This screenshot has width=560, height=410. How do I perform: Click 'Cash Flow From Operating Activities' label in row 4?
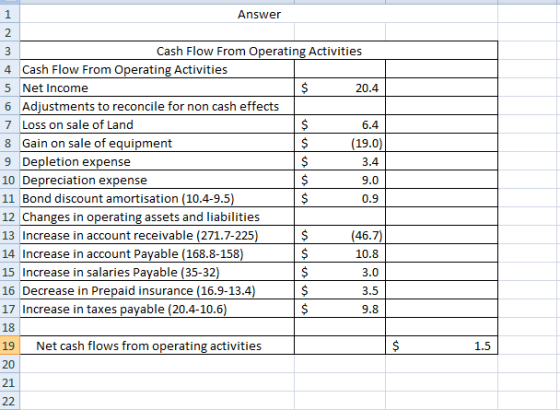click(x=157, y=69)
